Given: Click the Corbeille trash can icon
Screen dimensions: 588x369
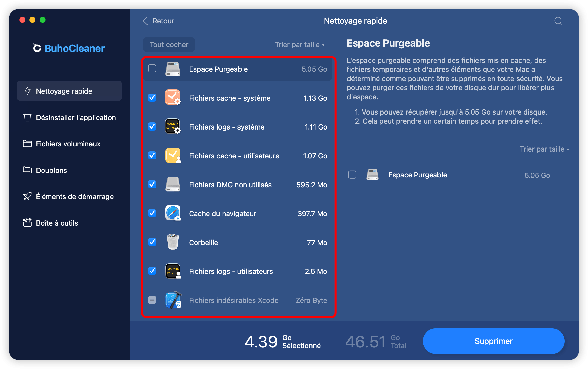Looking at the screenshot, I should [173, 242].
